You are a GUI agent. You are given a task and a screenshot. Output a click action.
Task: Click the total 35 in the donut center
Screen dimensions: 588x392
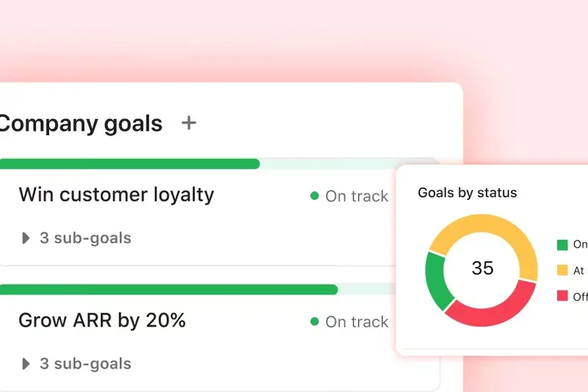click(x=482, y=268)
